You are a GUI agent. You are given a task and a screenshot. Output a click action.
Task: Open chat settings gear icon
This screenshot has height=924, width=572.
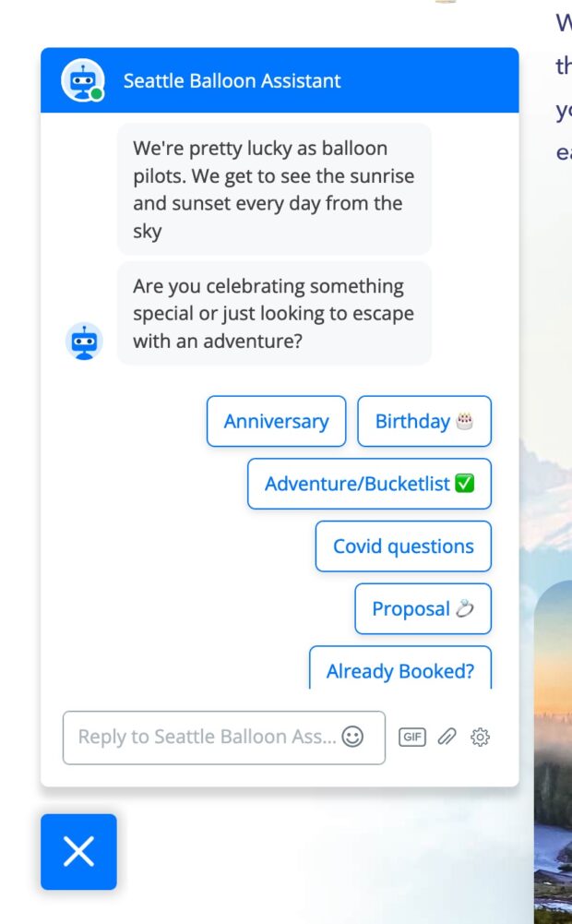480,737
